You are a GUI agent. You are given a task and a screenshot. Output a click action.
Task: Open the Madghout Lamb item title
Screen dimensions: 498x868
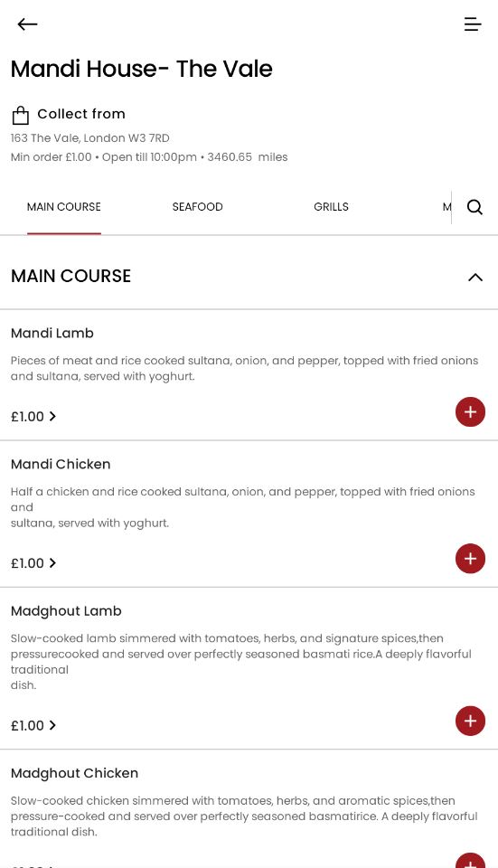tap(66, 611)
